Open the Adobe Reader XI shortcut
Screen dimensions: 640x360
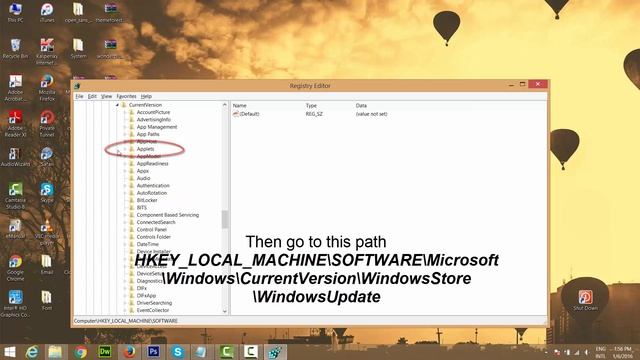15,124
